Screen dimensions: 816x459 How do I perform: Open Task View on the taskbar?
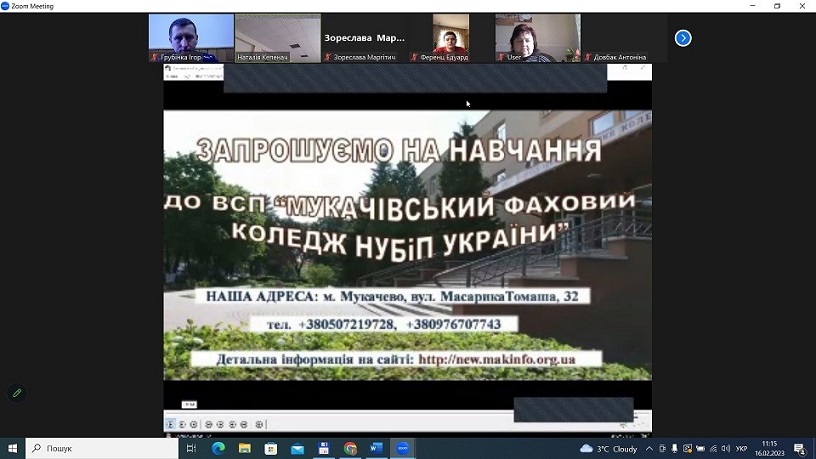pos(191,448)
